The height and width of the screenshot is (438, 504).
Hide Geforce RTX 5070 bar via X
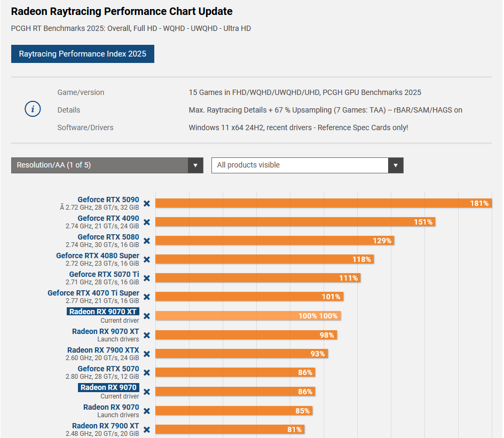tap(147, 372)
